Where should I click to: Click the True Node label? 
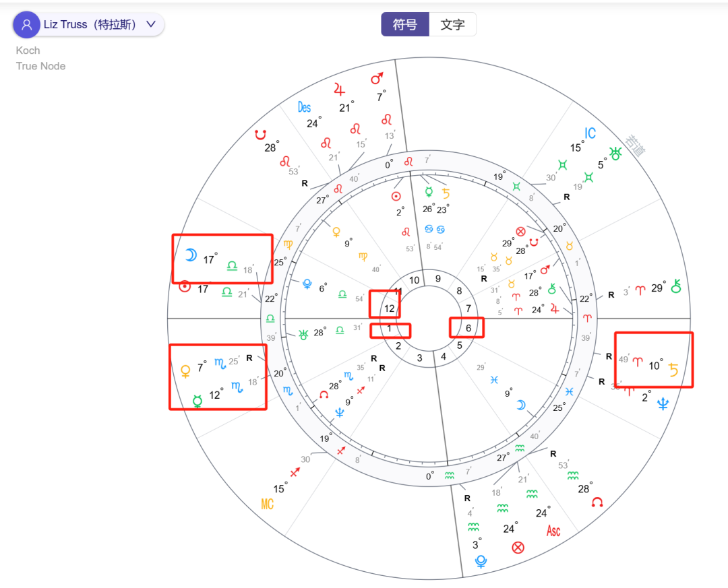click(x=41, y=66)
